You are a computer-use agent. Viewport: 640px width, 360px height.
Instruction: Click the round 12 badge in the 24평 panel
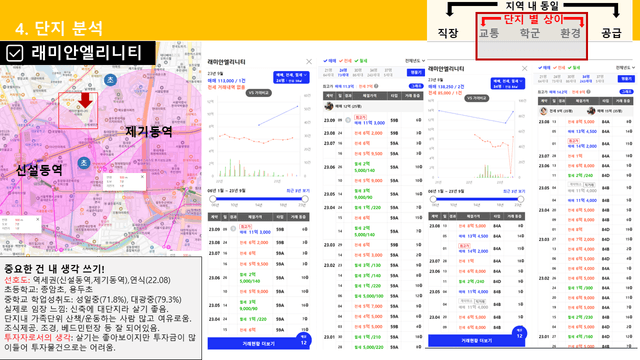(x=304, y=340)
